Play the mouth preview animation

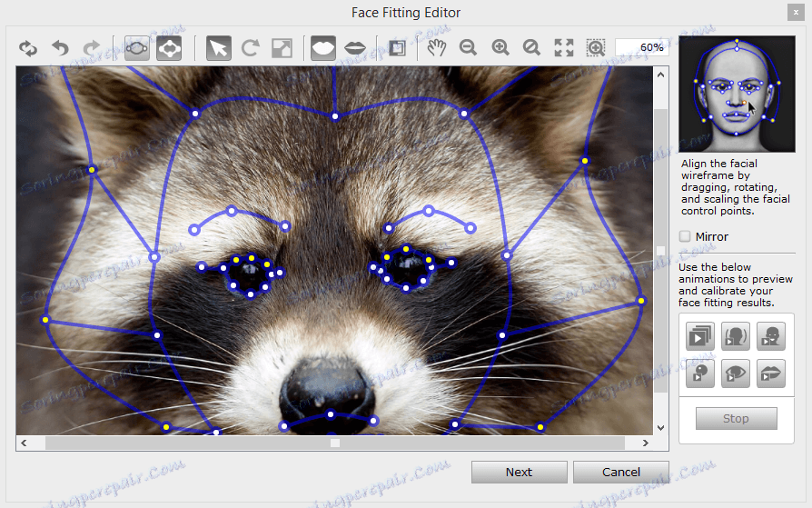(x=770, y=374)
